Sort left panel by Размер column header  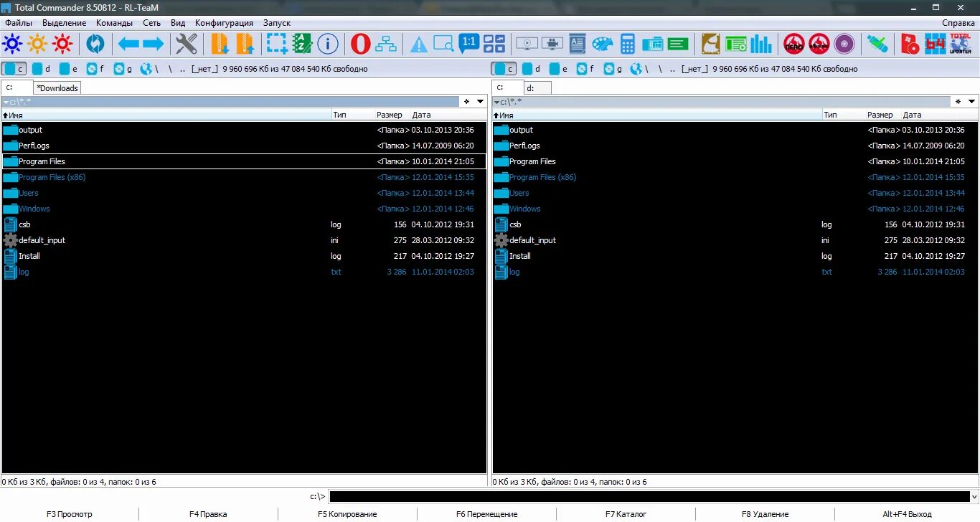[390, 115]
